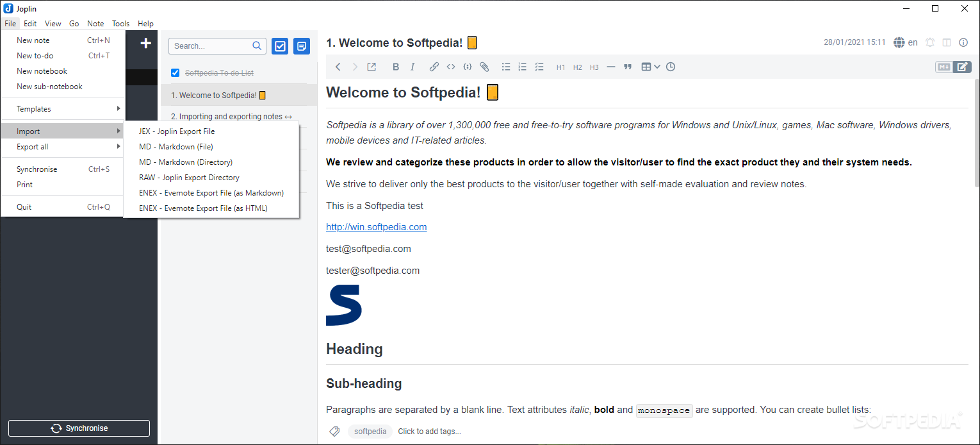
Task: Insert a checkbox list
Action: 539,67
